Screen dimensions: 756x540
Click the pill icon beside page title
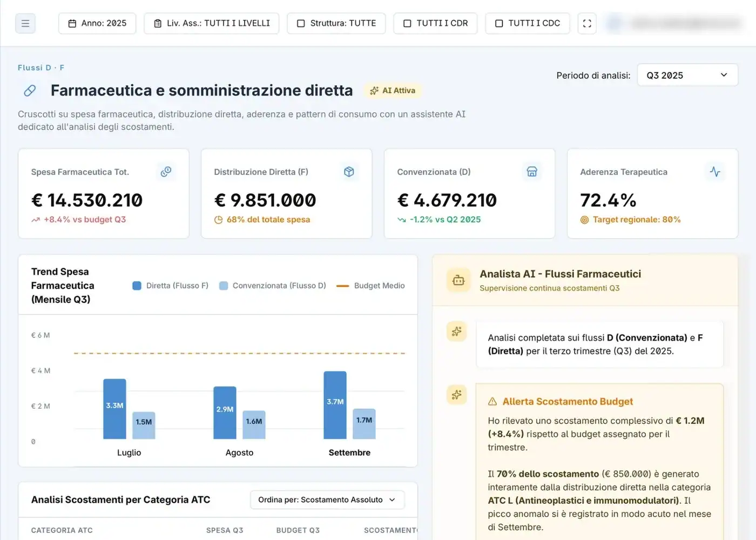click(x=30, y=90)
